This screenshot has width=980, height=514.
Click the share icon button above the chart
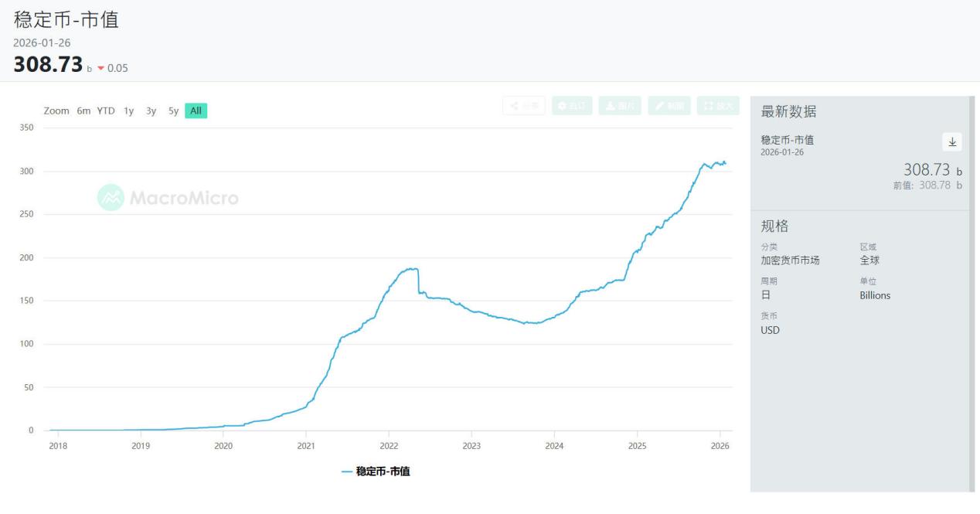click(x=524, y=106)
